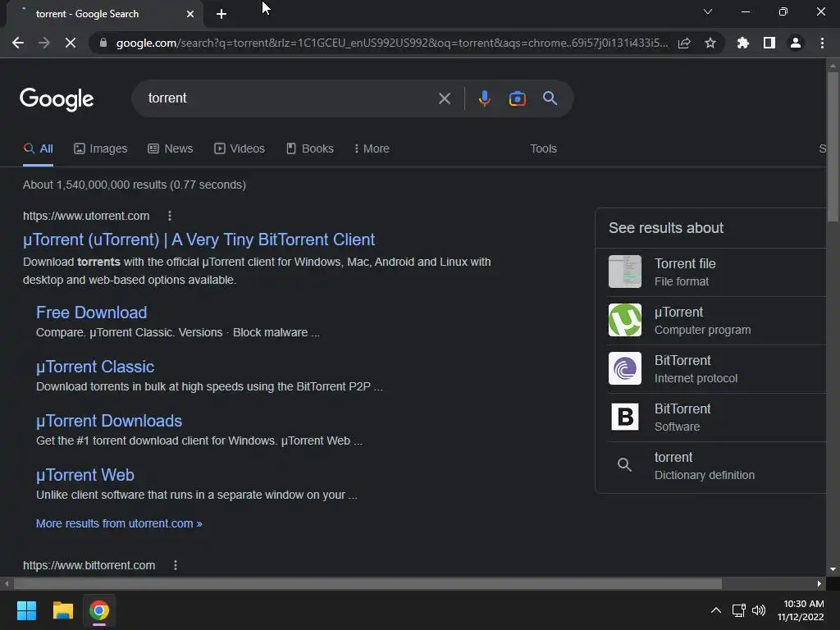Show hidden system tray icons

pyautogui.click(x=715, y=610)
